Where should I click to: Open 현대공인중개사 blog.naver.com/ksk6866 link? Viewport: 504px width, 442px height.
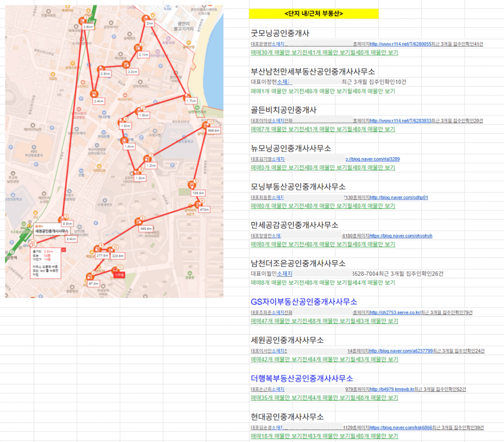pyautogui.click(x=401, y=428)
